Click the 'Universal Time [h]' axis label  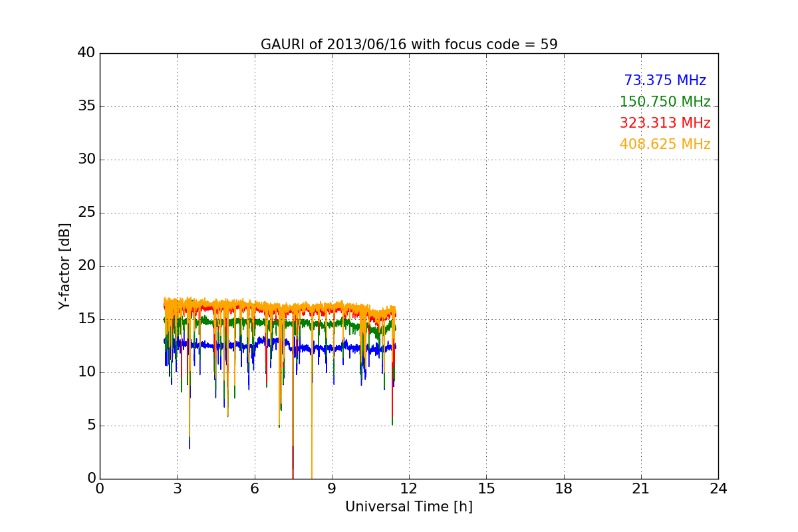[409, 507]
